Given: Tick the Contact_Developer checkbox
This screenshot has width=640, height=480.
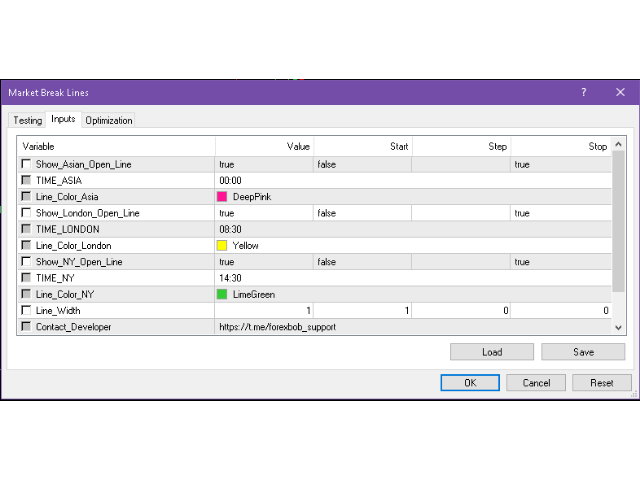Looking at the screenshot, I should (x=26, y=327).
